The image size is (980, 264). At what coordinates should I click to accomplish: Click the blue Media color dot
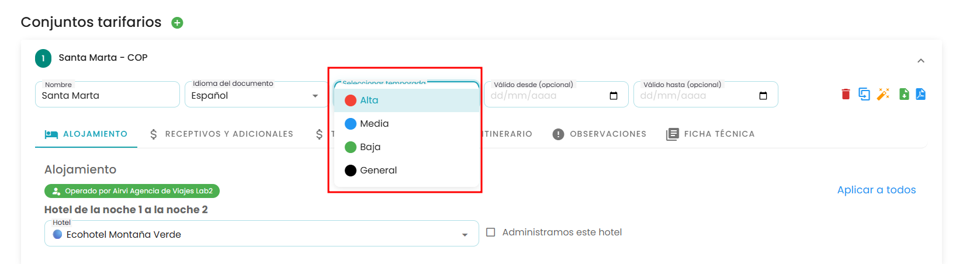(351, 124)
